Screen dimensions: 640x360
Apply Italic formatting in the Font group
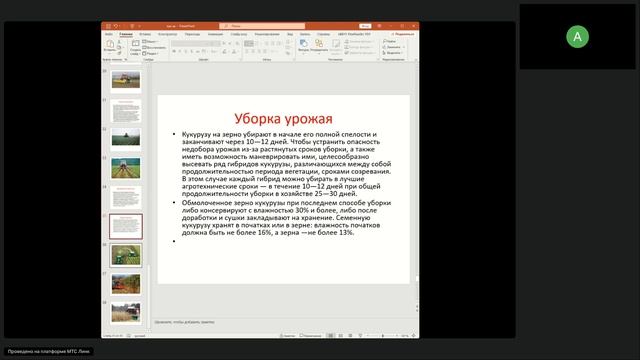180,51
